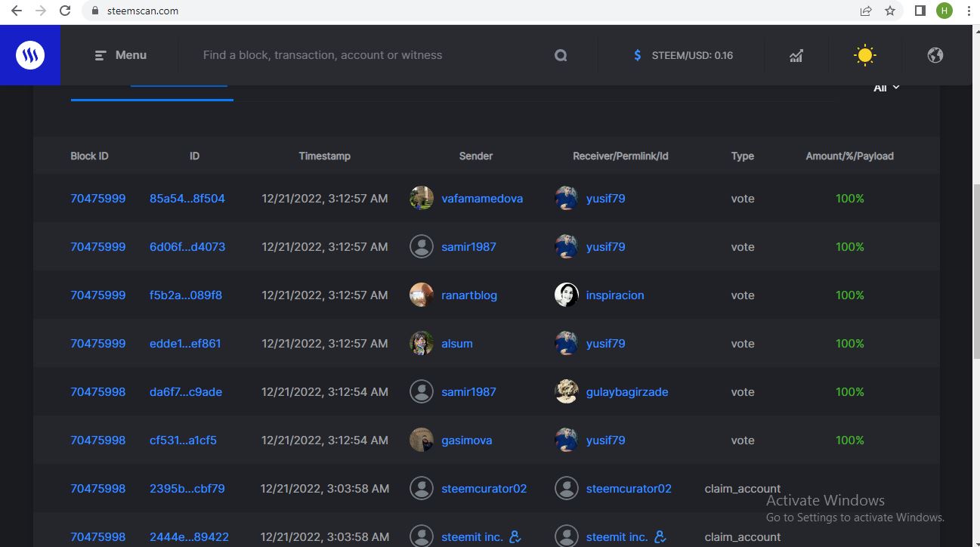The height and width of the screenshot is (547, 980).
Task: Click verified badge beside sender steemit inc.
Action: 515,537
